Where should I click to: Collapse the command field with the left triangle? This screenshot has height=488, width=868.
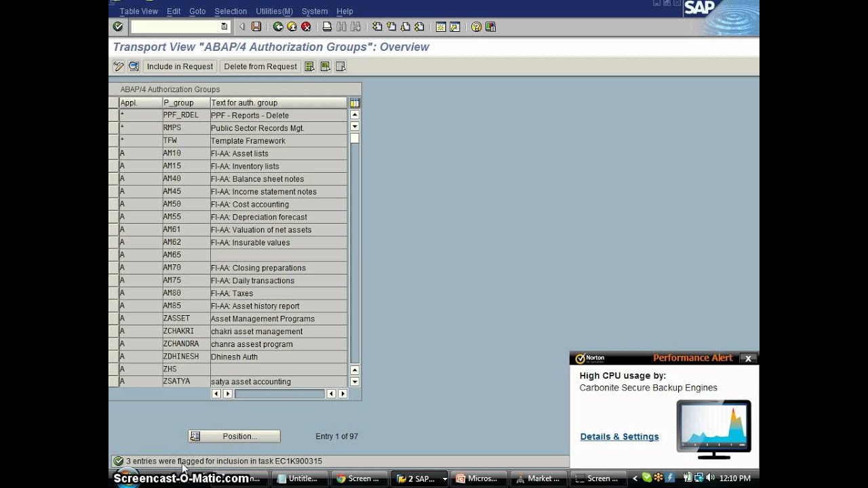[x=242, y=26]
